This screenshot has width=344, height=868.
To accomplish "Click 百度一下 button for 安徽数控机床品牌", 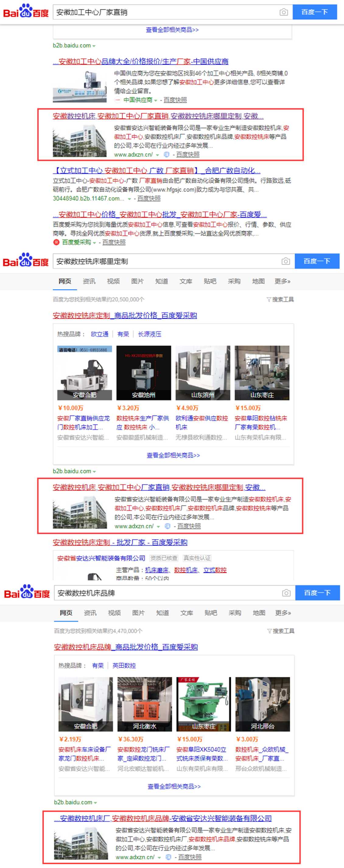I will [318, 593].
